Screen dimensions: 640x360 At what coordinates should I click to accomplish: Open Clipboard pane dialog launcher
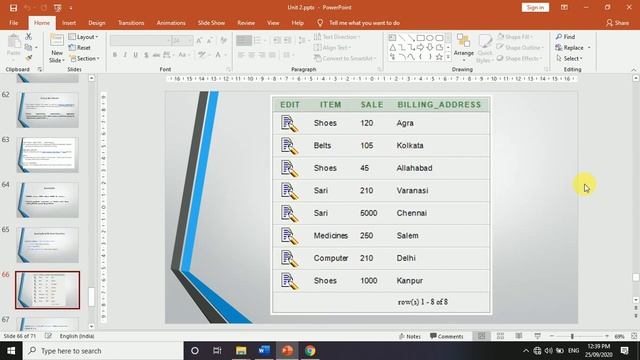tap(40, 69)
